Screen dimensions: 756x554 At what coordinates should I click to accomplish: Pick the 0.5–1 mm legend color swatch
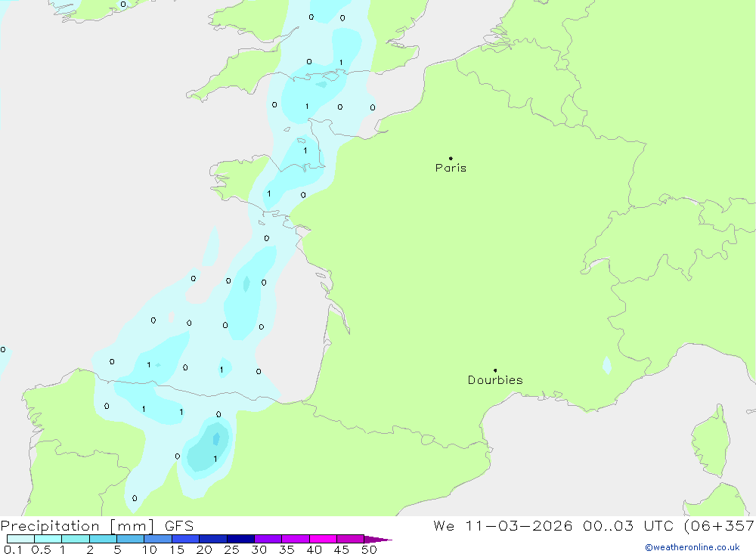tap(48, 539)
